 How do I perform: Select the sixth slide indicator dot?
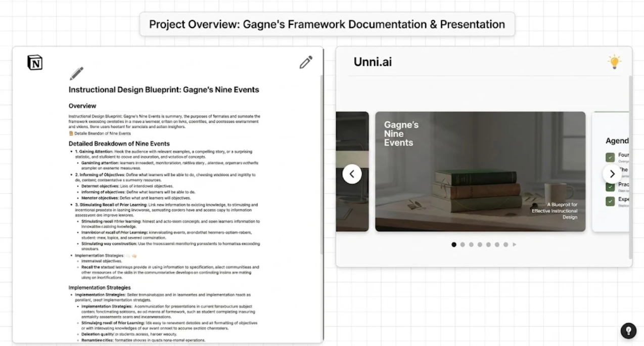tap(497, 244)
